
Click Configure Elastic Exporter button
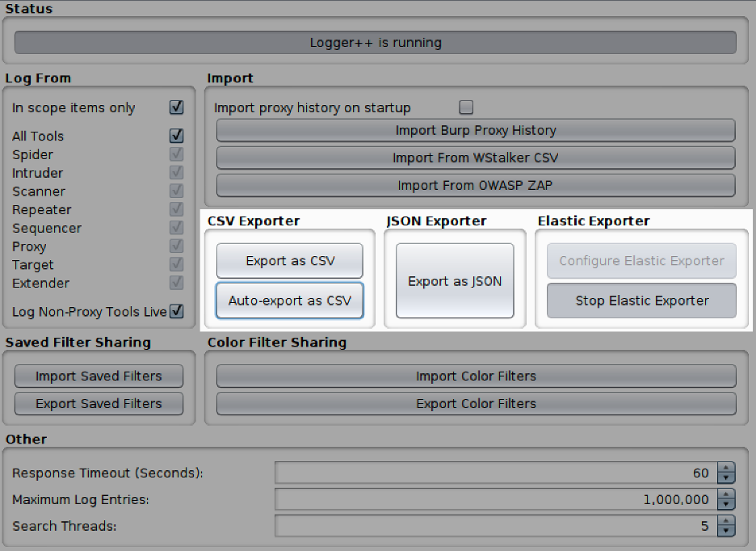(641, 260)
